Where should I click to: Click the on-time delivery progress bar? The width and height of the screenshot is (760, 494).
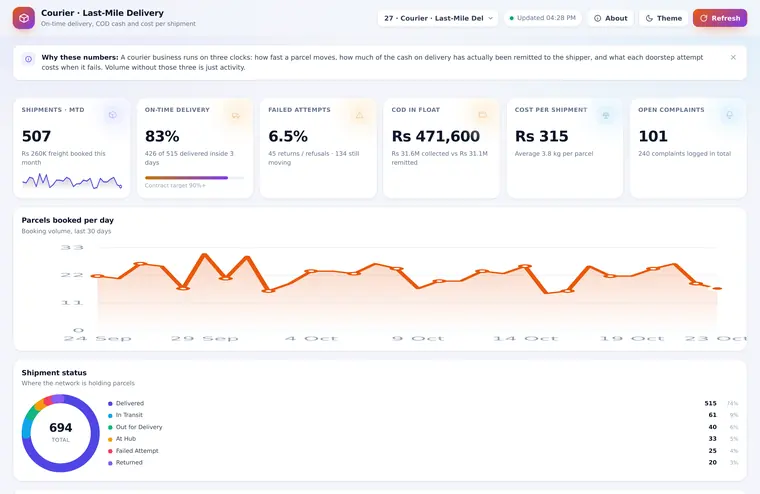(x=194, y=178)
